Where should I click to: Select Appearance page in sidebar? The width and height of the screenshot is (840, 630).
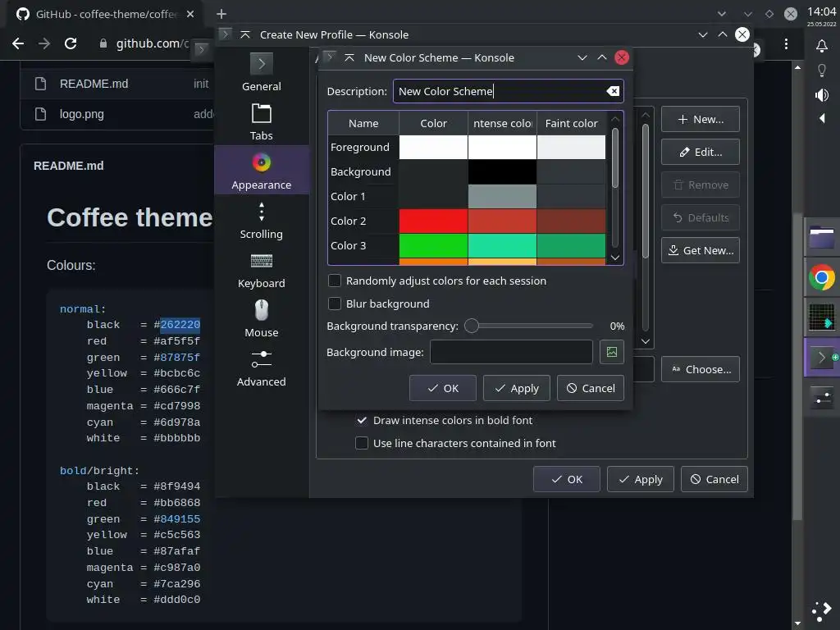(x=262, y=171)
